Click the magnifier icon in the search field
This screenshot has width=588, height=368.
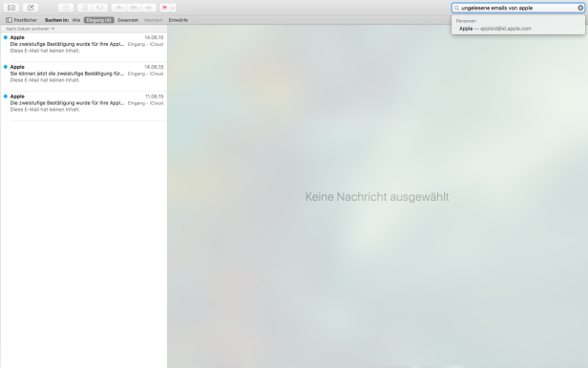pyautogui.click(x=456, y=8)
